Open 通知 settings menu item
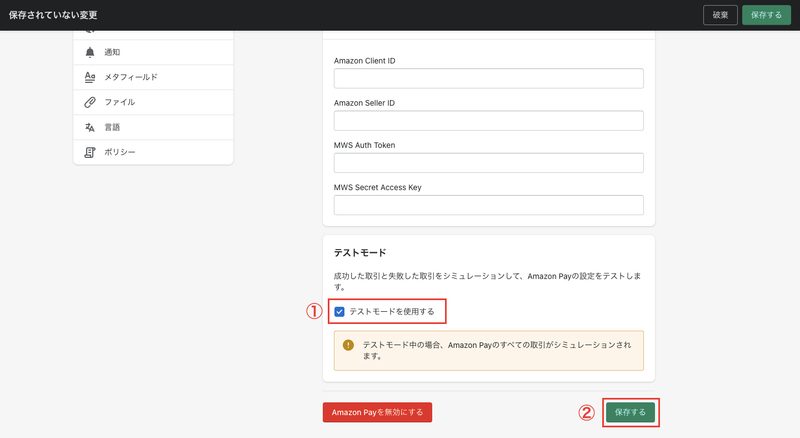Screen dimensions: 800x438 point(154,52)
